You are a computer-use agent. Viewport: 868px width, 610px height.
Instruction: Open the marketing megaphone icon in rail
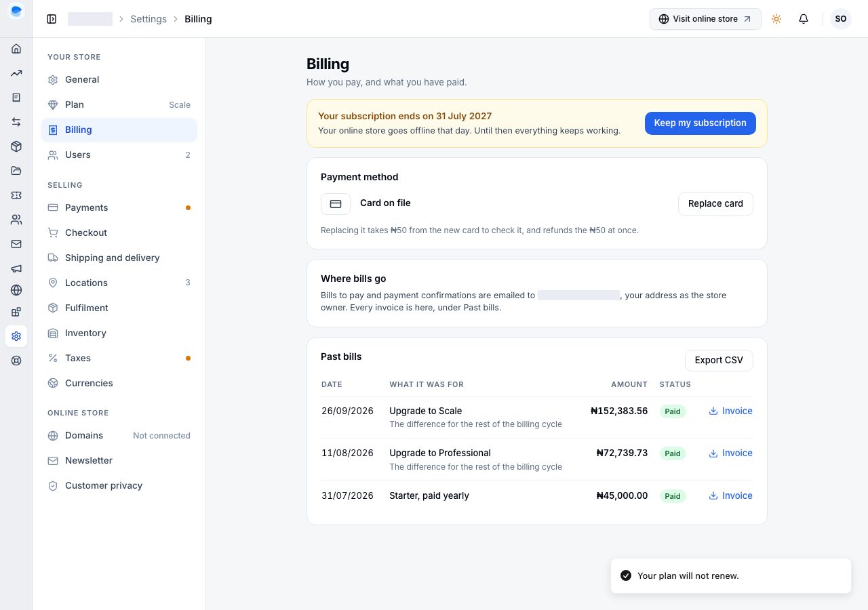coord(16,268)
